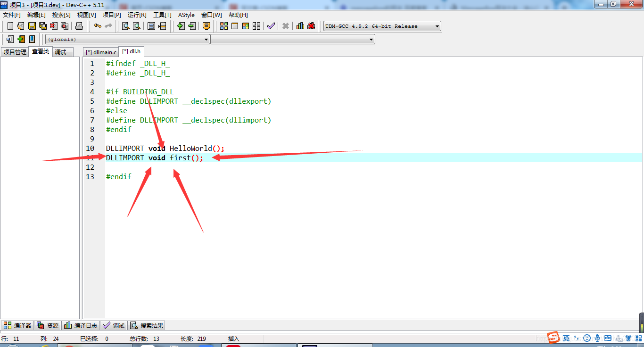
Task: Expand the (globals) class dropdown
Action: click(x=127, y=40)
